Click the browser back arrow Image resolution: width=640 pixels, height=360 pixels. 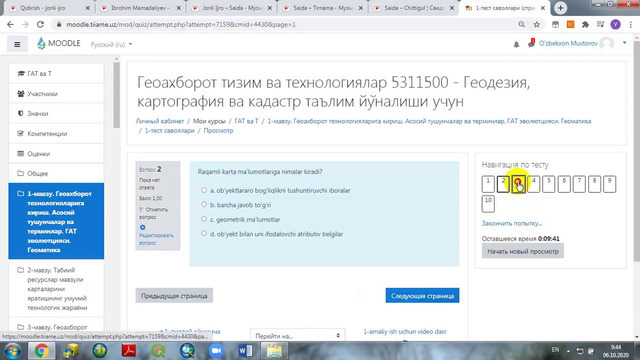point(10,24)
